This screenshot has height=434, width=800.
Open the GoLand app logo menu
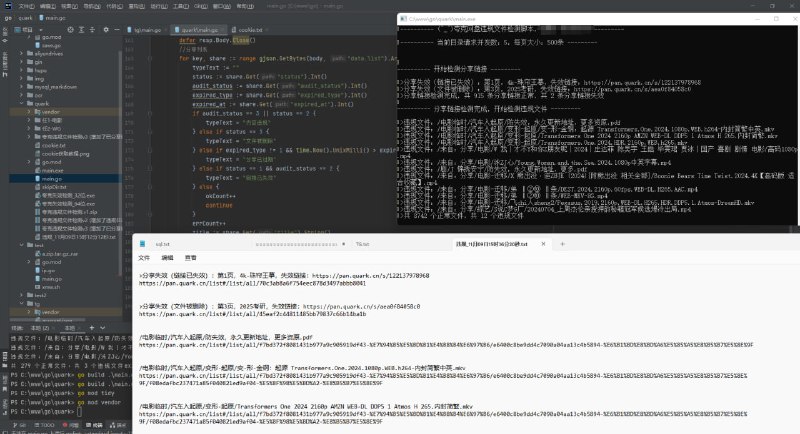point(7,6)
